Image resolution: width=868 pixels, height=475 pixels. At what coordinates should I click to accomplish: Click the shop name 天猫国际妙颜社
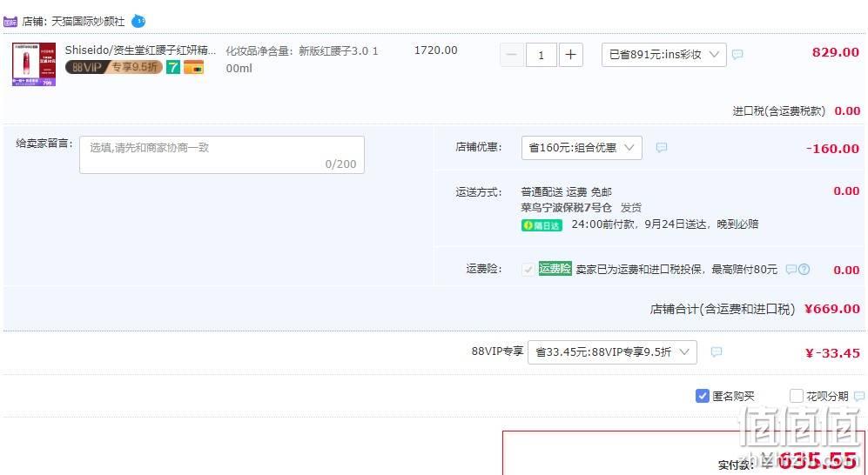pos(88,22)
